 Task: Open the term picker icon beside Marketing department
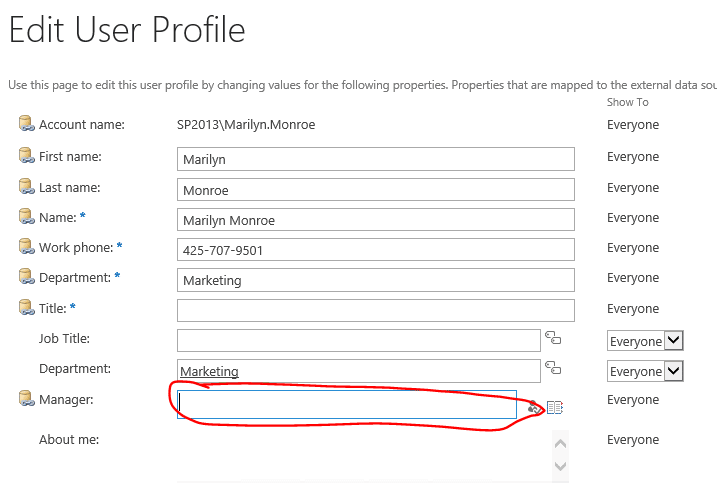pyautogui.click(x=552, y=369)
